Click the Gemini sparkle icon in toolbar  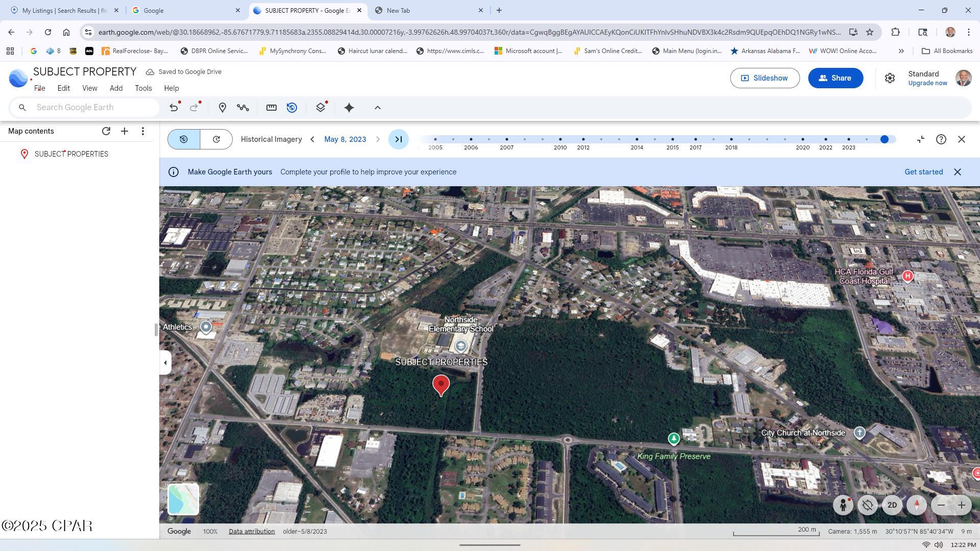tap(349, 108)
